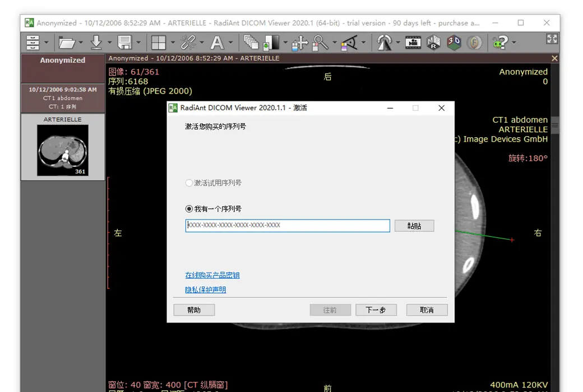The image size is (583, 392).
Task: Click the text annotation A icon
Action: coord(217,43)
